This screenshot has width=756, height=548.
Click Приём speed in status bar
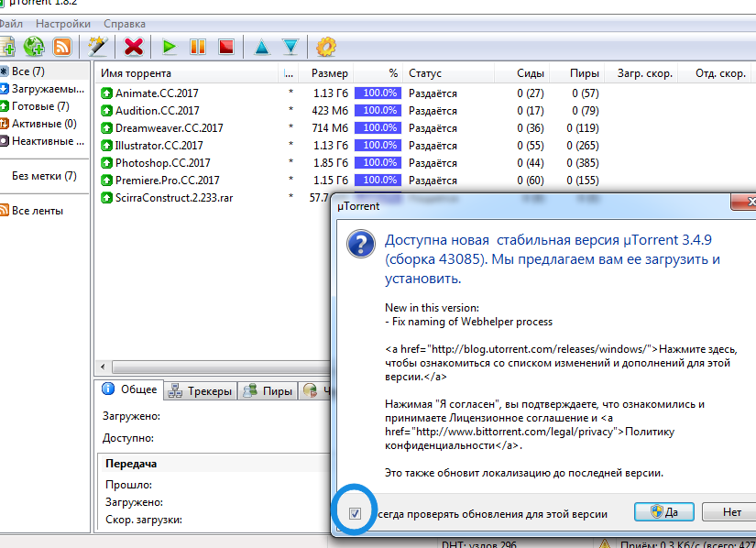(x=687, y=544)
